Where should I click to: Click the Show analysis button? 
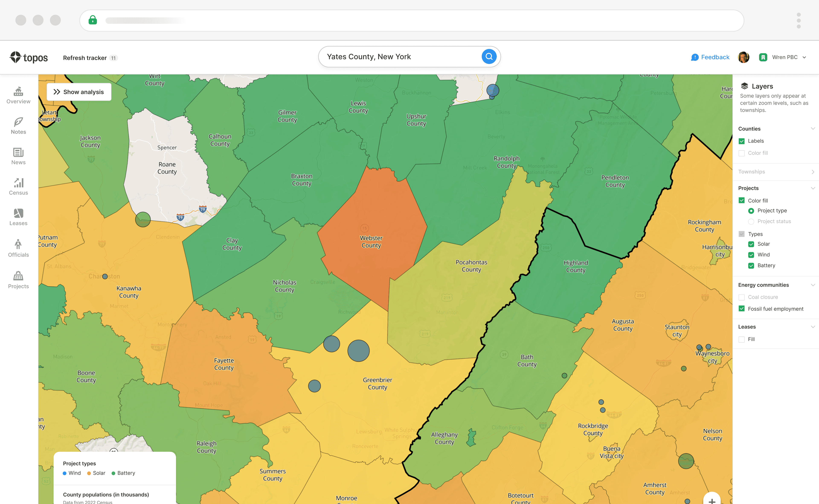click(79, 92)
